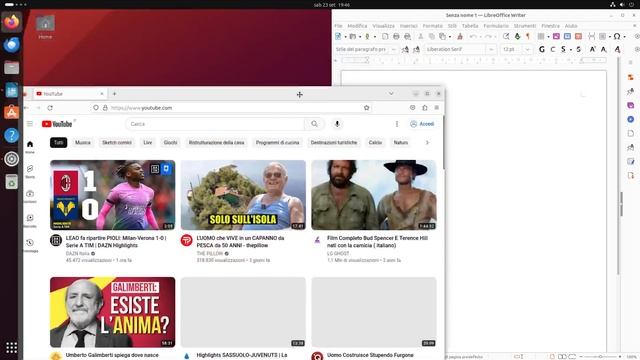Image resolution: width=640 pixels, height=360 pixels.
Task: Click the YouTube Cerca search field
Action: [215, 124]
